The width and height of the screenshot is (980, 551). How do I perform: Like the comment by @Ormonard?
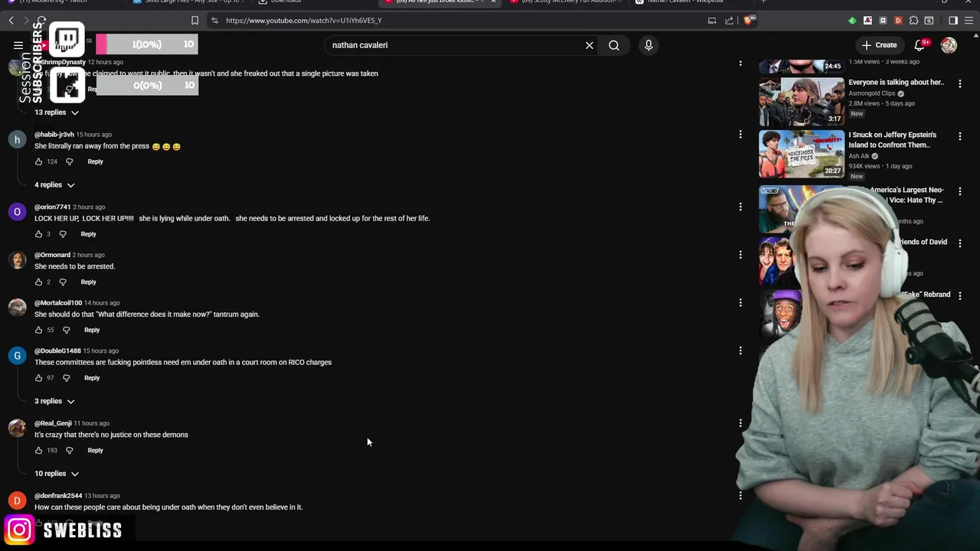pyautogui.click(x=38, y=282)
